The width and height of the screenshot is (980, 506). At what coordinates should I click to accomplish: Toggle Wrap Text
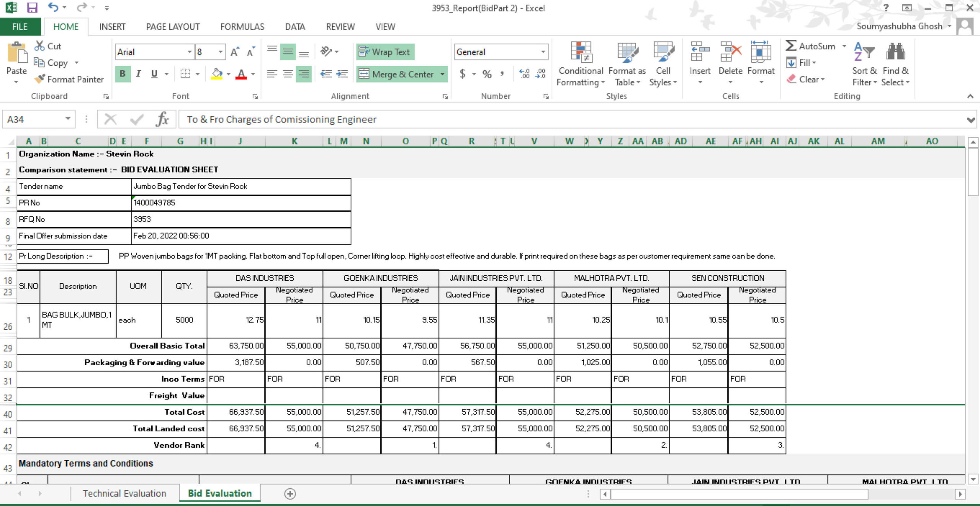click(x=385, y=52)
